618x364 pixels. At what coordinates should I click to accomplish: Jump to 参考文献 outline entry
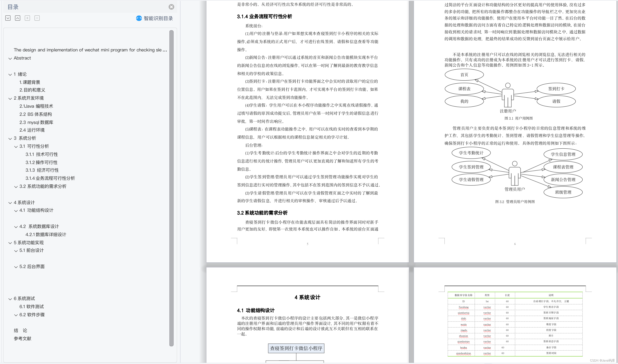[x=22, y=338]
